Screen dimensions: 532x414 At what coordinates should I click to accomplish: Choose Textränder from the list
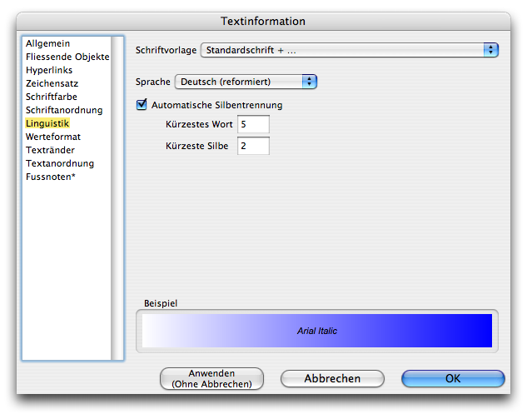pyautogui.click(x=51, y=150)
